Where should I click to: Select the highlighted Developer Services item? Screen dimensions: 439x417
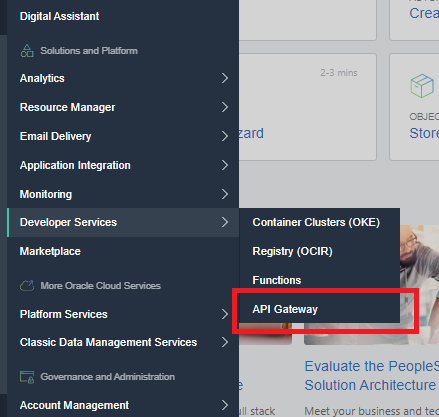click(123, 222)
